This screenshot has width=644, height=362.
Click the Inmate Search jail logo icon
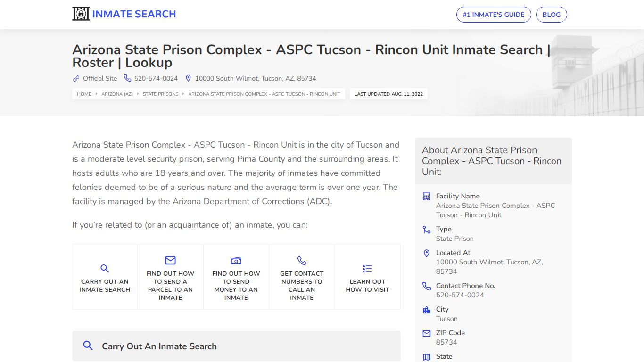[x=81, y=14]
